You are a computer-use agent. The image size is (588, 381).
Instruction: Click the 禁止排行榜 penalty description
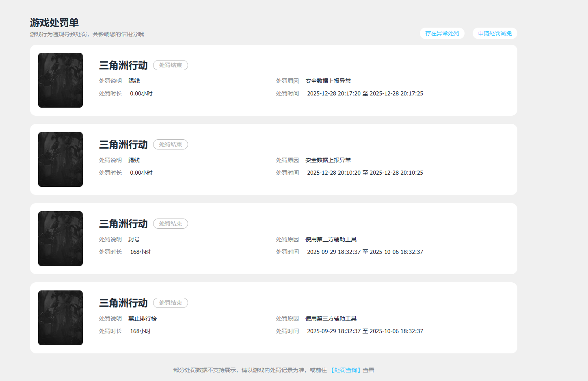[143, 318]
